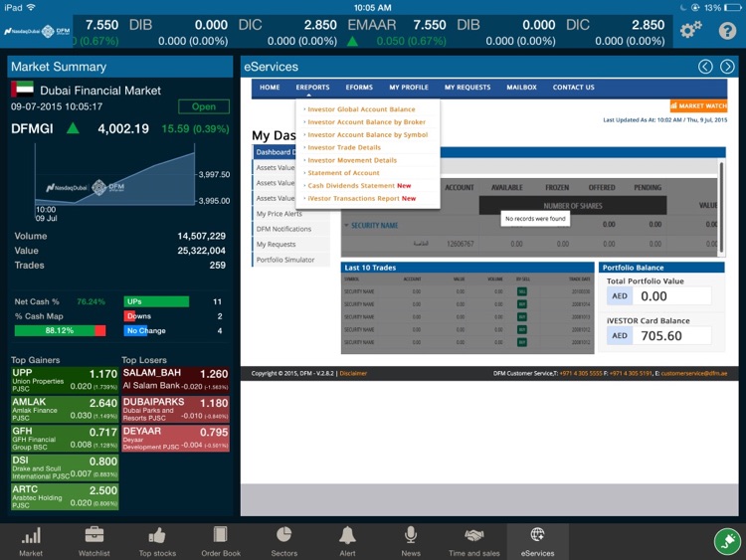The width and height of the screenshot is (746, 560).
Task: Tap the Nasdaq Dubai DFM logo
Action: 37,32
